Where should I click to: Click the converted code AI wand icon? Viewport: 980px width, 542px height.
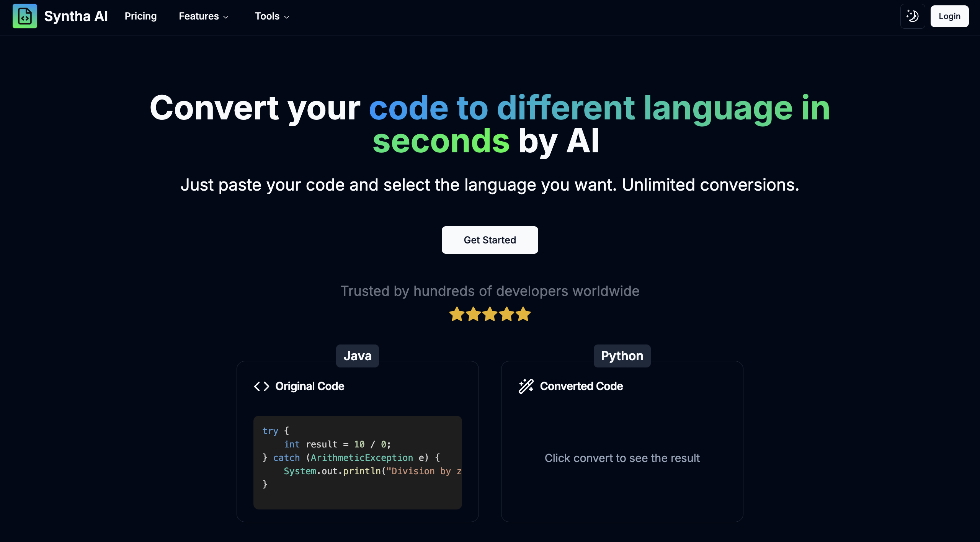(525, 386)
